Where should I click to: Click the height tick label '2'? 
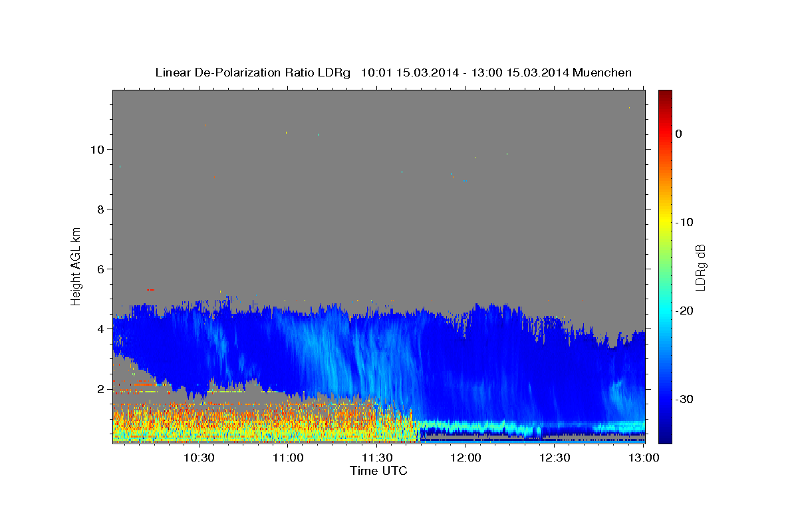click(101, 389)
